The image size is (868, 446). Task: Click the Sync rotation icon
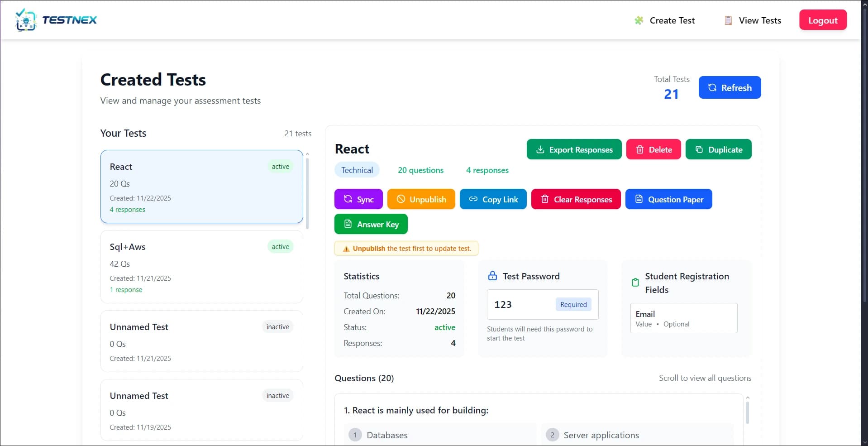[x=347, y=199]
